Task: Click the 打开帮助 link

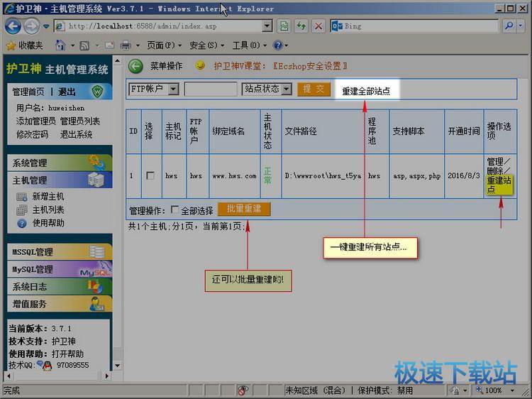Action: [67, 354]
